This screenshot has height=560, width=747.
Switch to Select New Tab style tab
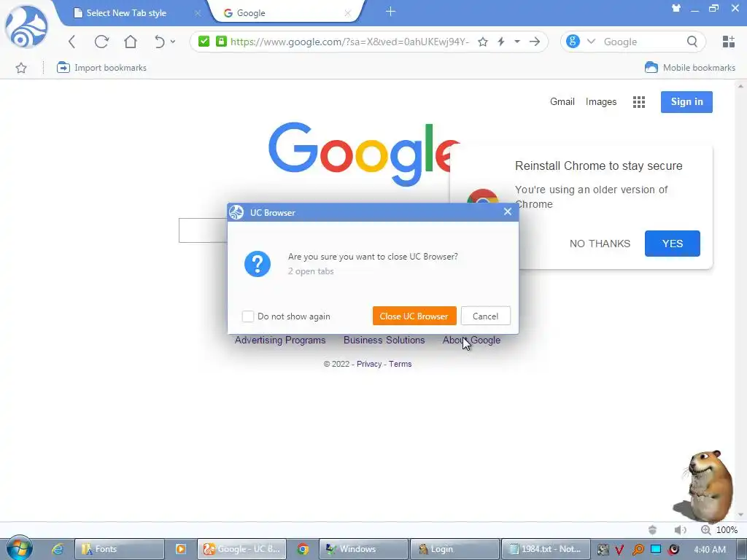[x=126, y=13]
